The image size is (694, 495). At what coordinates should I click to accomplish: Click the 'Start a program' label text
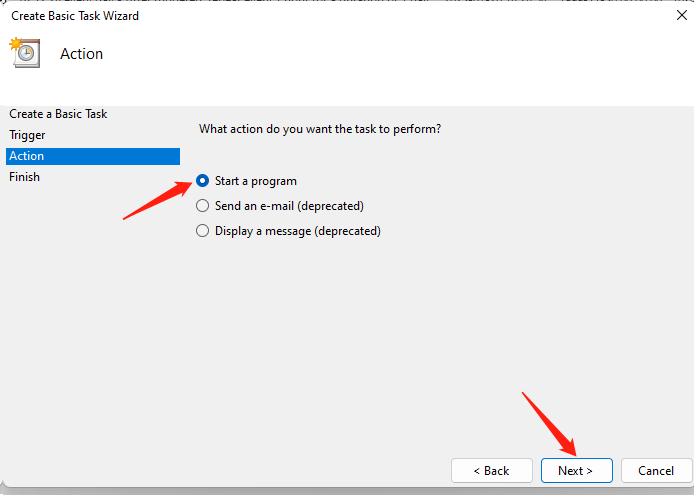(x=255, y=181)
